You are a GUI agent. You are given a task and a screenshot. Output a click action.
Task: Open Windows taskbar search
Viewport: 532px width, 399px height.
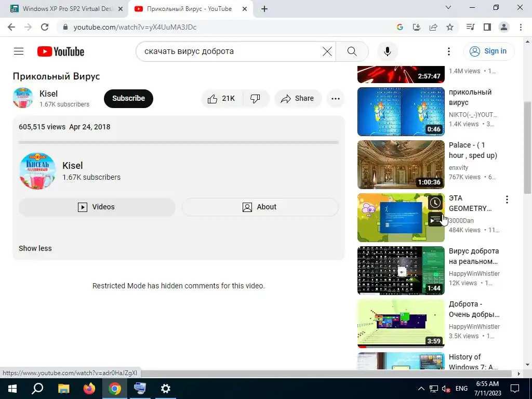point(37,389)
